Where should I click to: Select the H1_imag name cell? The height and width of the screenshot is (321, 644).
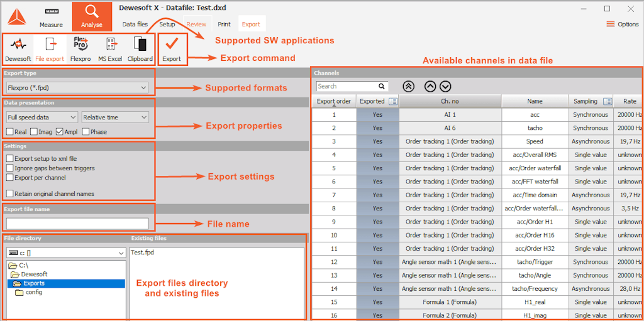coord(535,315)
